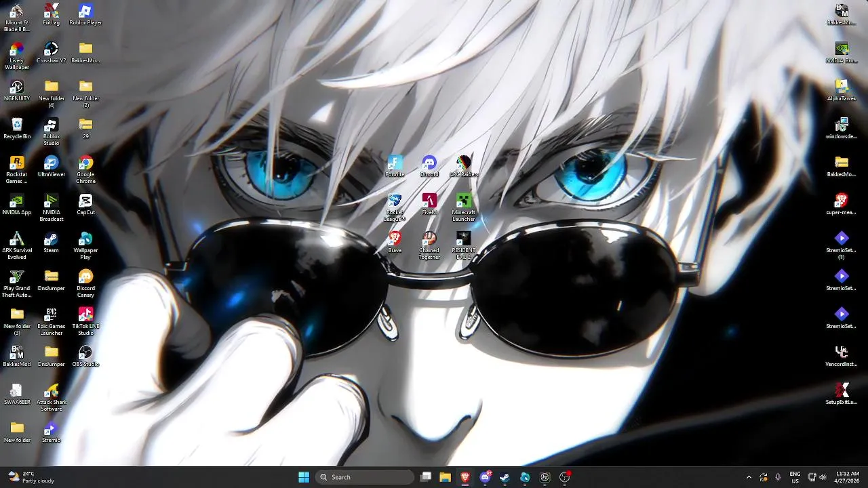Switch to Brave on the taskbar

pyautogui.click(x=465, y=477)
